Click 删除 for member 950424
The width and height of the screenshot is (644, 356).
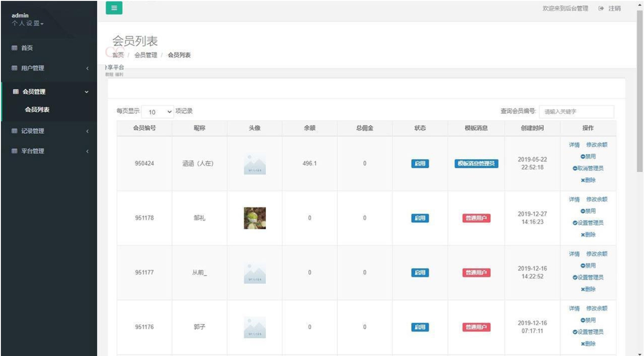pos(588,180)
